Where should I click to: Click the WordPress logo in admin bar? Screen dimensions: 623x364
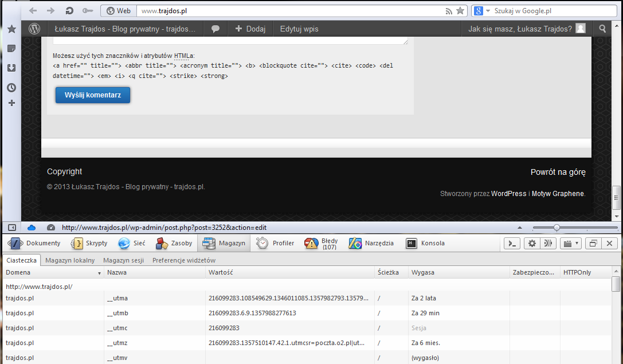[35, 29]
